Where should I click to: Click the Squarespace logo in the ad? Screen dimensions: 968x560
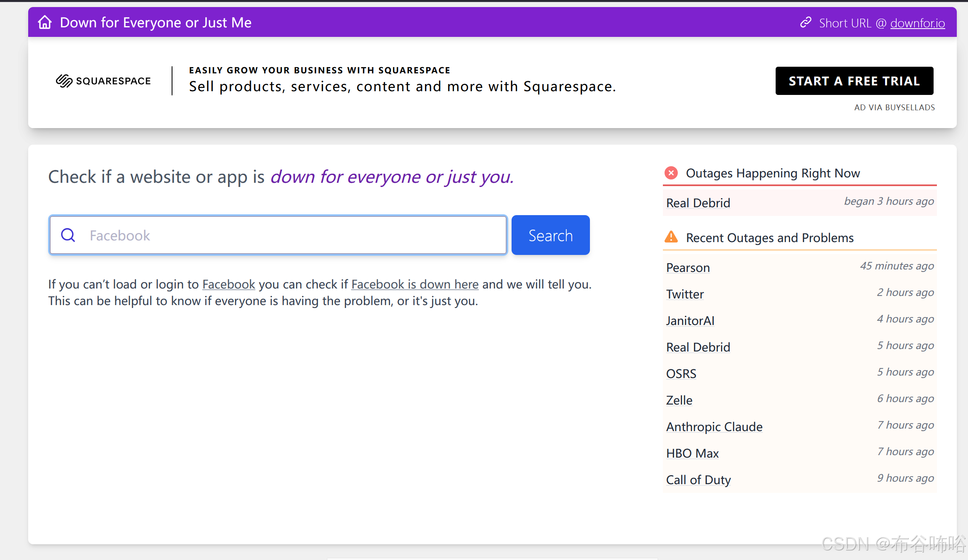(104, 81)
